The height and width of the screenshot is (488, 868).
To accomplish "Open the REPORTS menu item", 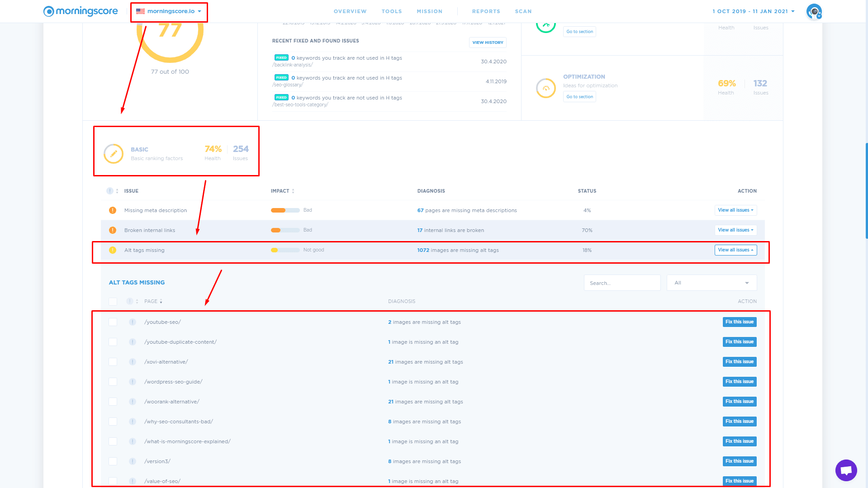I will (486, 11).
